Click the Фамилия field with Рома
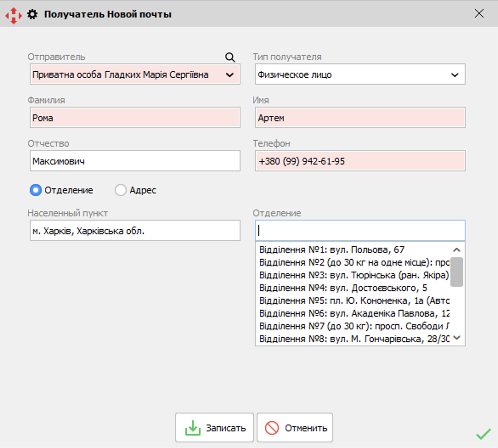 pos(135,118)
